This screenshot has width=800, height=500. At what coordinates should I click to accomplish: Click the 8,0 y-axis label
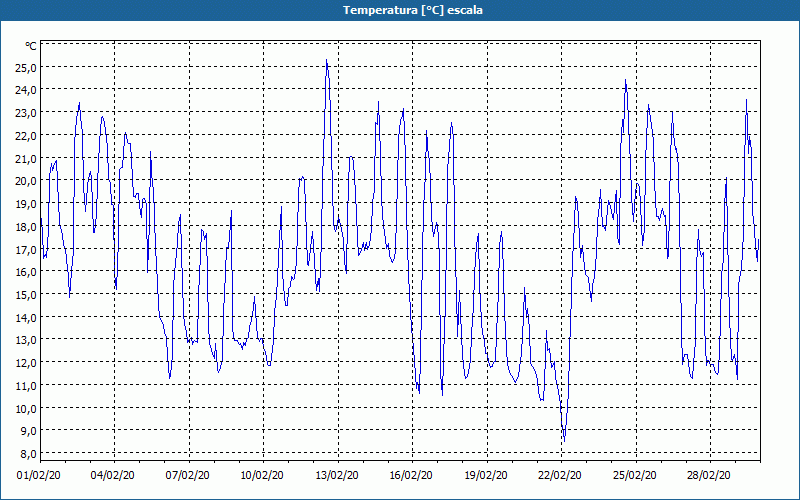coord(28,454)
